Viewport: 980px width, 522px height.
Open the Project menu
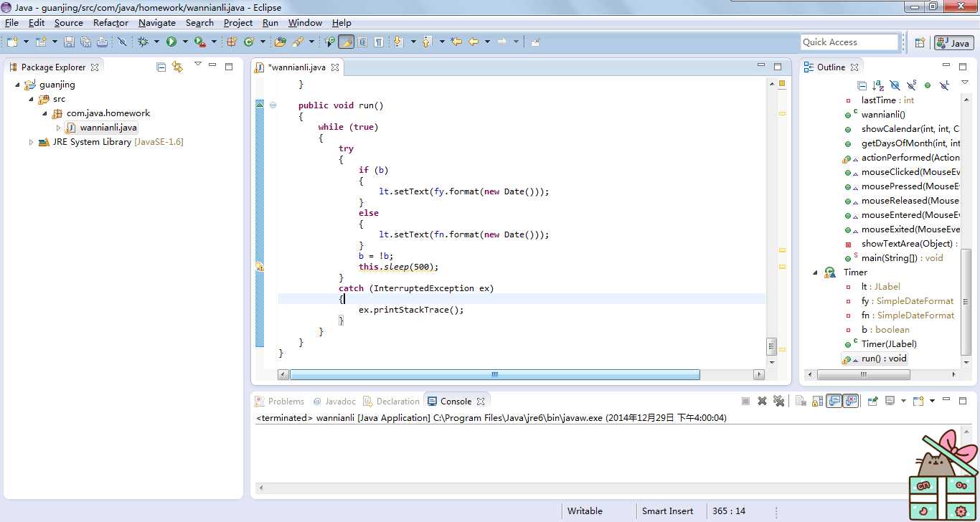[x=238, y=23]
